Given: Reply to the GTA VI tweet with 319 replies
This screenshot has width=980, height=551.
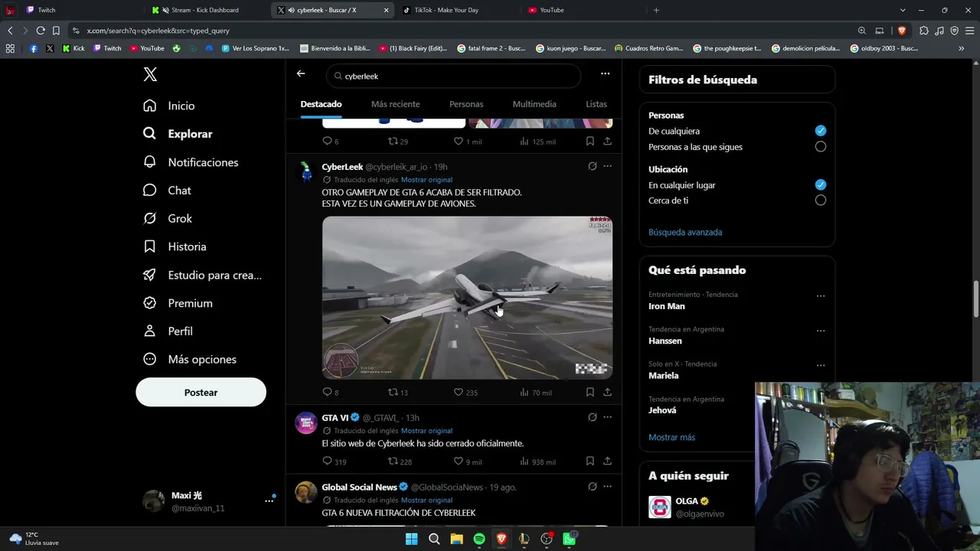Looking at the screenshot, I should [327, 461].
